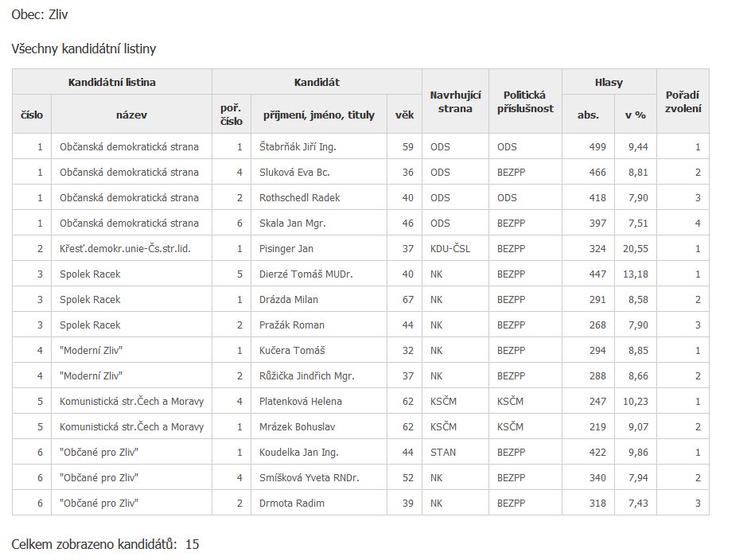Image resolution: width=751 pixels, height=560 pixels.
Task: Click candidate name "Rothschedl Radek"
Action: pos(299,197)
